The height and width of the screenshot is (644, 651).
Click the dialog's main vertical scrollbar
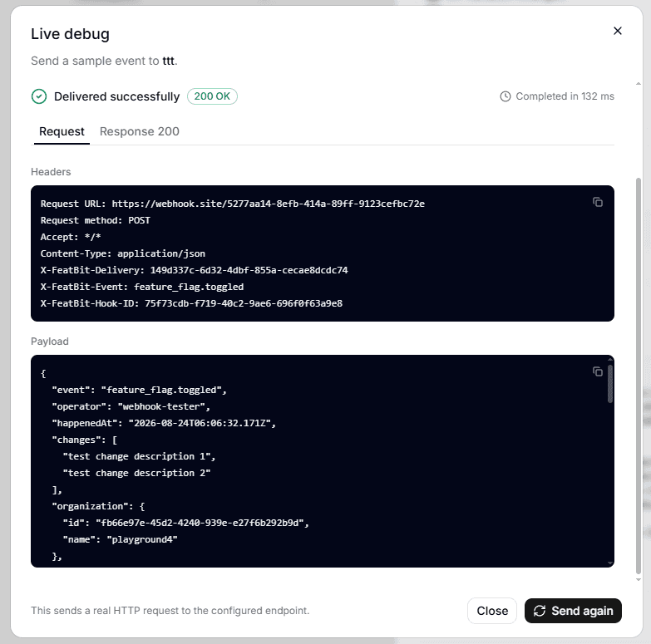click(639, 376)
